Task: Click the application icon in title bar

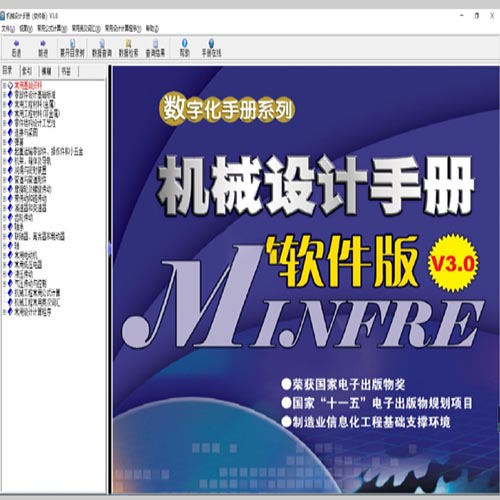Action: pos(2,16)
